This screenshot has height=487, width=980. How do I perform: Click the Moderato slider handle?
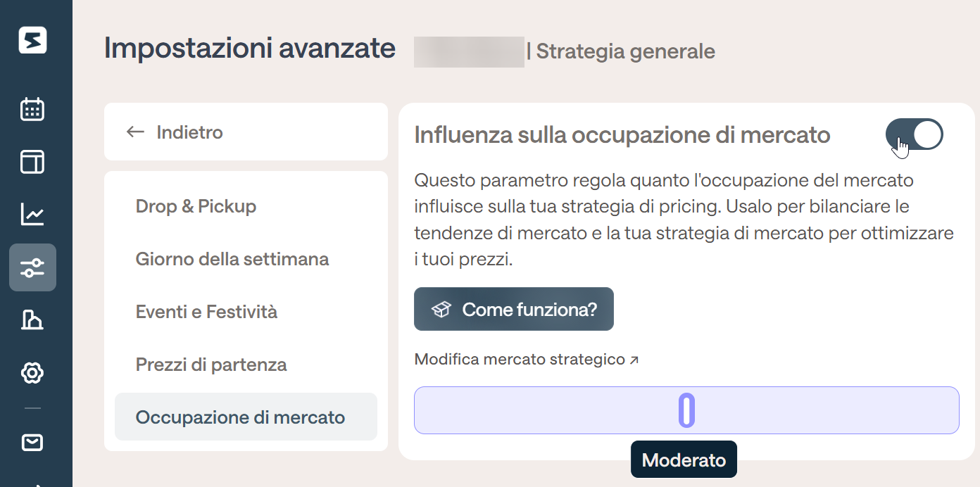point(686,410)
